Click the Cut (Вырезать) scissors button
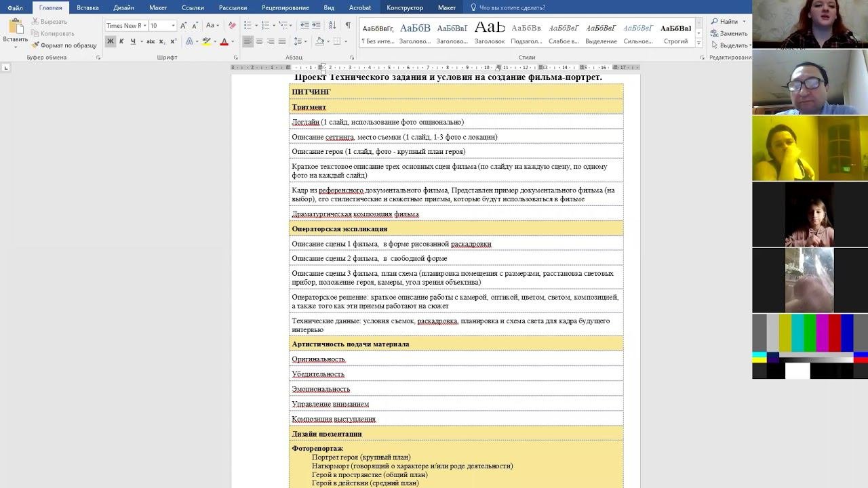868x488 pixels. [x=49, y=22]
